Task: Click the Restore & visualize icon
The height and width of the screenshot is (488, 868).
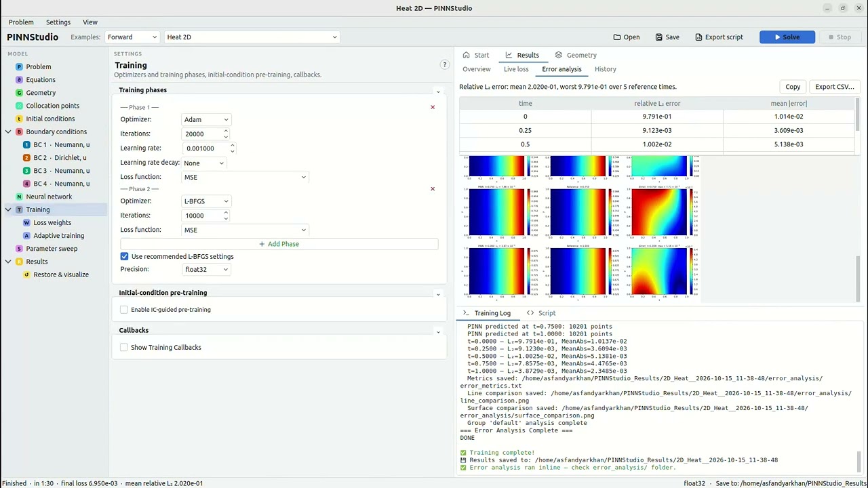Action: pos(26,274)
